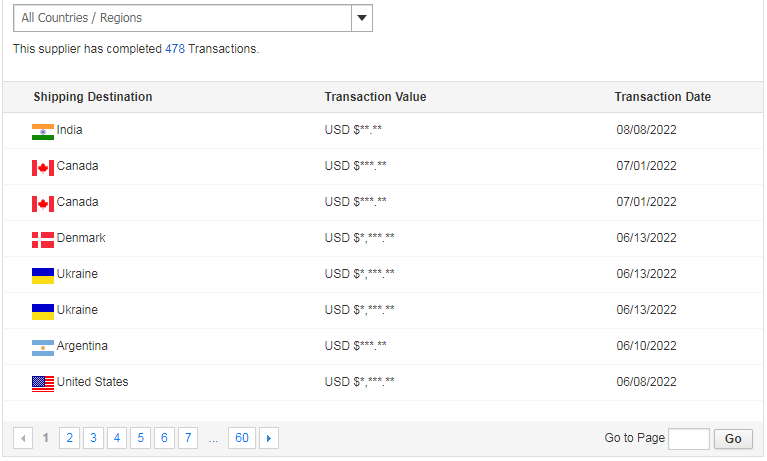Jump to page 3
767x461 pixels.
(93, 438)
